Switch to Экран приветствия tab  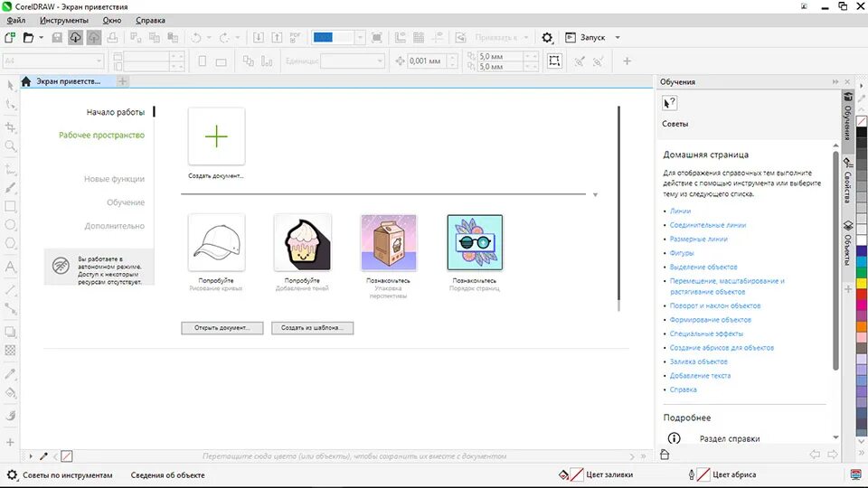click(68, 81)
